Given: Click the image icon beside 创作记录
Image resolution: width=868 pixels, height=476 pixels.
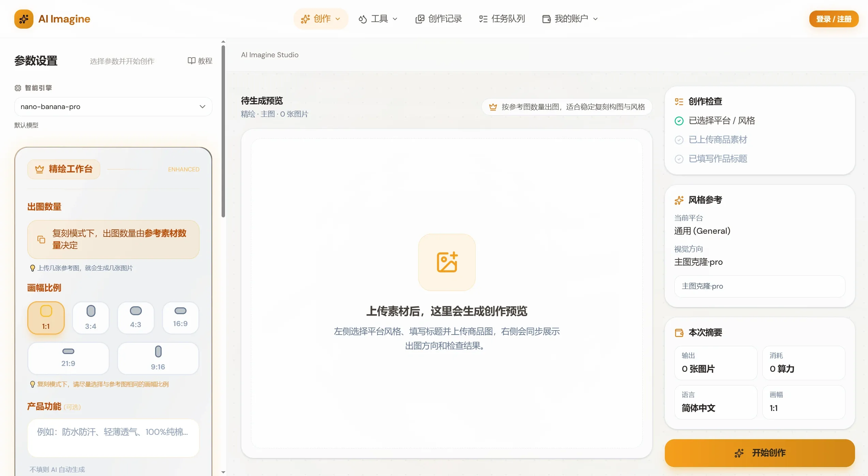Looking at the screenshot, I should coord(420,19).
